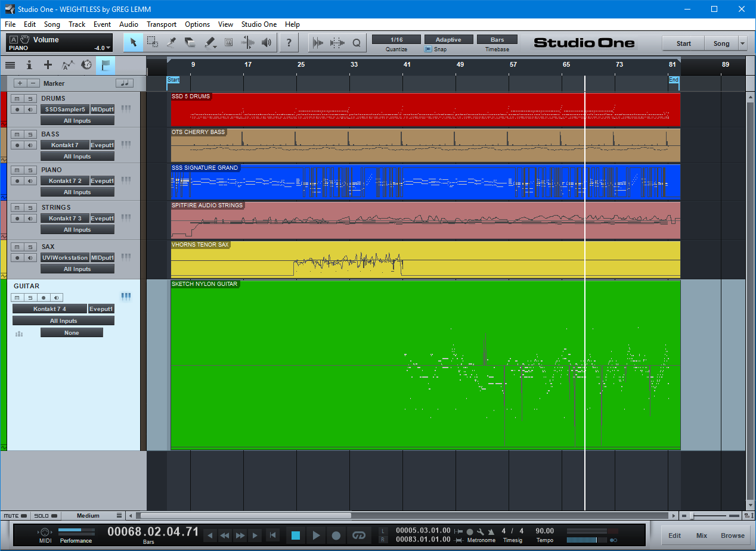Click the red DRUMS track color swatch
This screenshot has width=756, height=551.
tap(4, 110)
